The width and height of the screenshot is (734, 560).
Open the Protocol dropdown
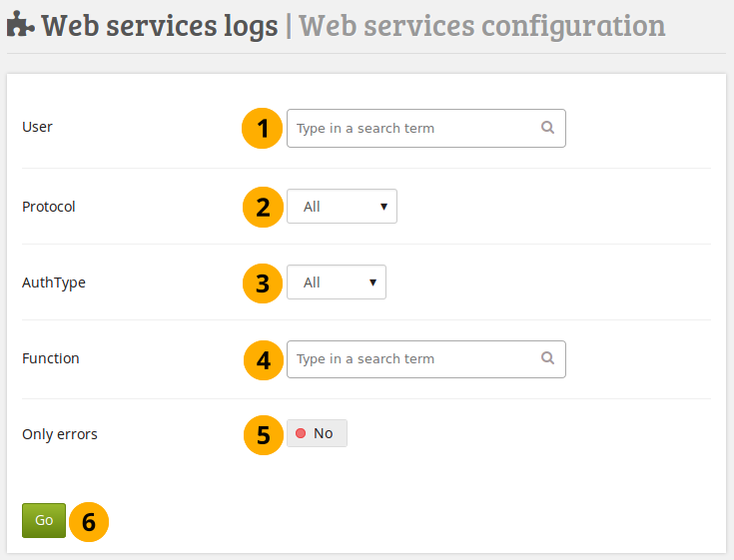[342, 207]
